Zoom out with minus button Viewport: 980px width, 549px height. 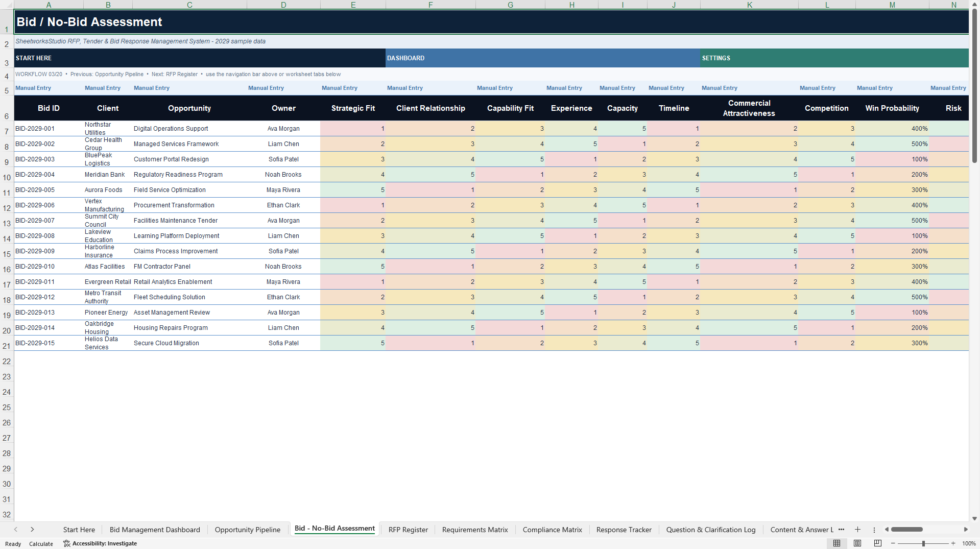tap(893, 543)
